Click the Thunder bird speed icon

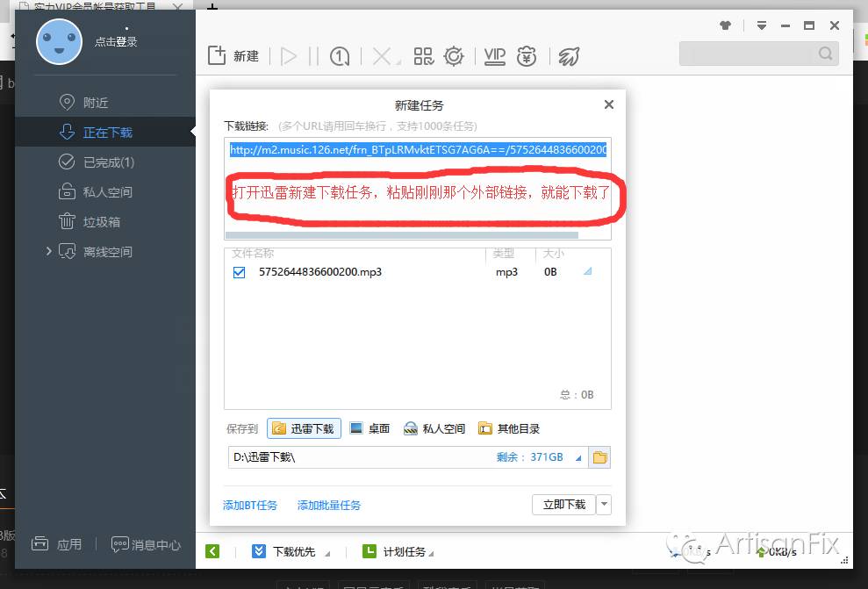coord(569,56)
